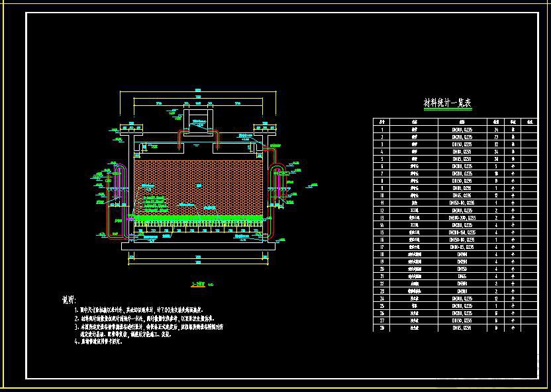Click serial number cell "20" in materials table

click(381, 269)
